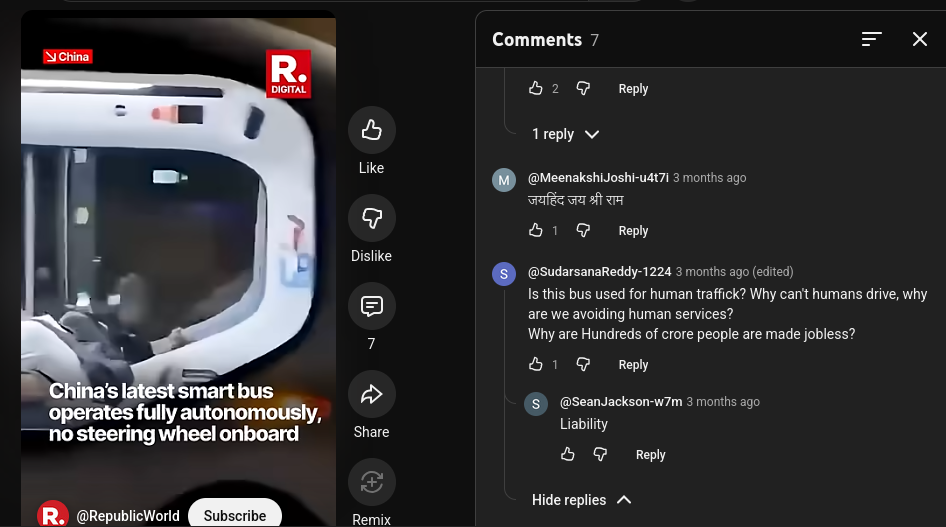946x527 pixels.
Task: Dislike SeanJackson's Liability reply
Action: coord(600,454)
